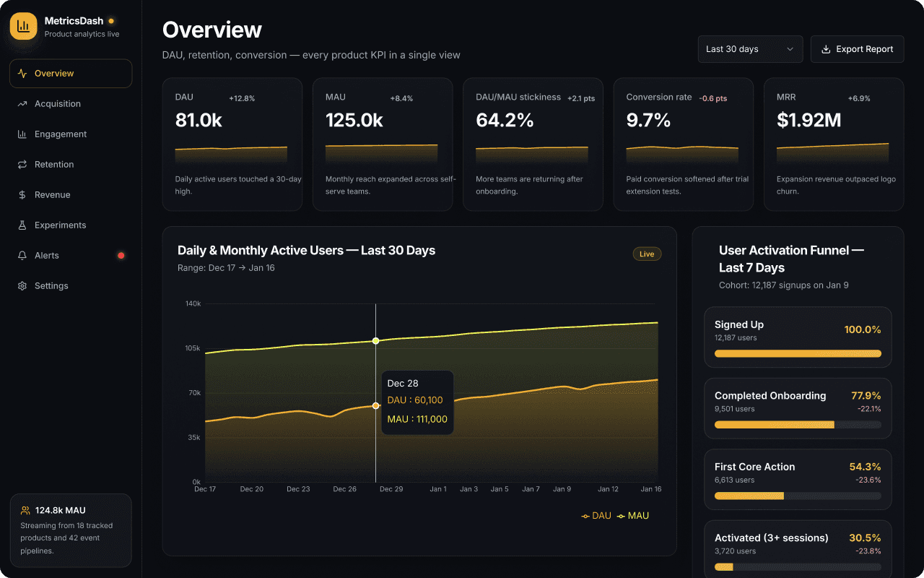The width and height of the screenshot is (924, 578).
Task: Open the DAU/MAU stickiness 64.2% card
Action: 533,144
